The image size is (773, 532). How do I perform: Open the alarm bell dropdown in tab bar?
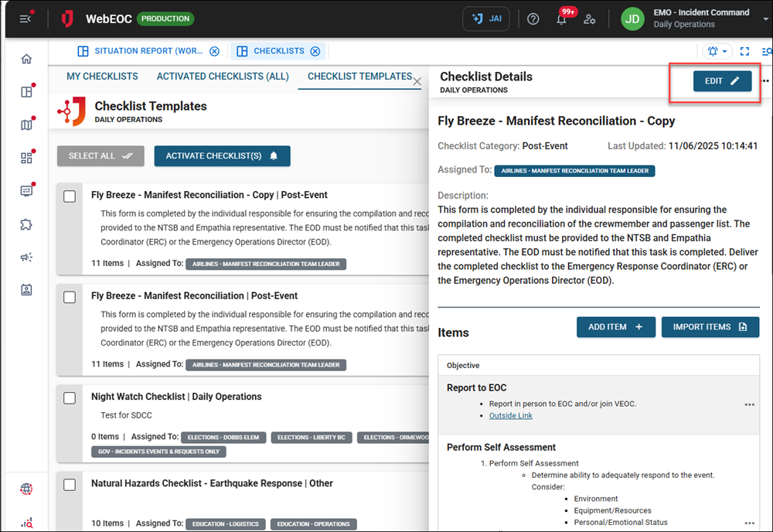click(x=717, y=52)
